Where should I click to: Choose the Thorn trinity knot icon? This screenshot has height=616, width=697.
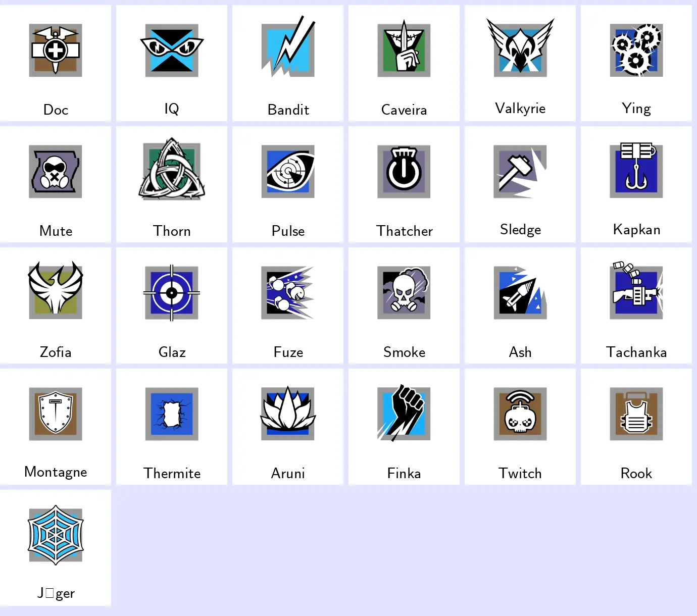(x=172, y=169)
